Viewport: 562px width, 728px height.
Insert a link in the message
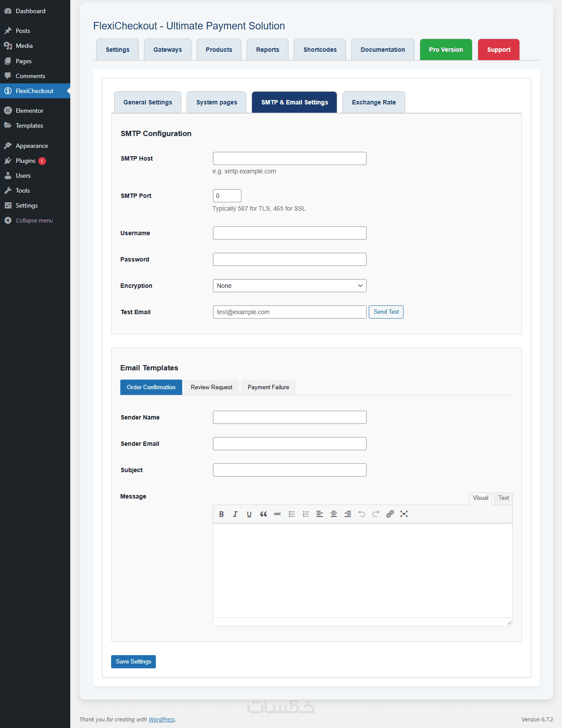tap(390, 514)
